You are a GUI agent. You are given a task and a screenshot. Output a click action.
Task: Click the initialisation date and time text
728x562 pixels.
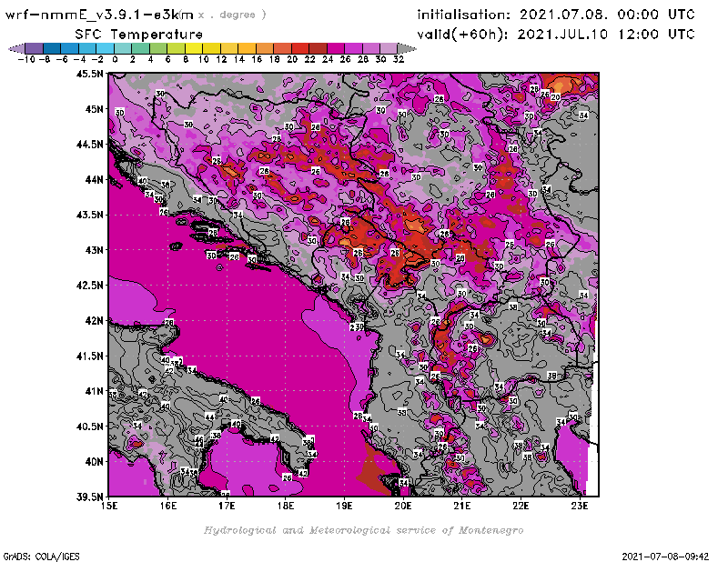(x=555, y=15)
